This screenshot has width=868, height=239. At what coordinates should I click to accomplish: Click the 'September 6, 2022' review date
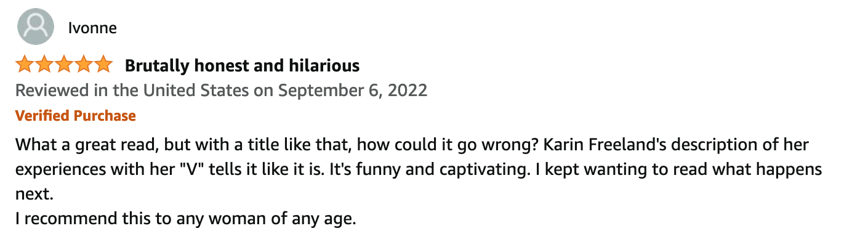(353, 91)
